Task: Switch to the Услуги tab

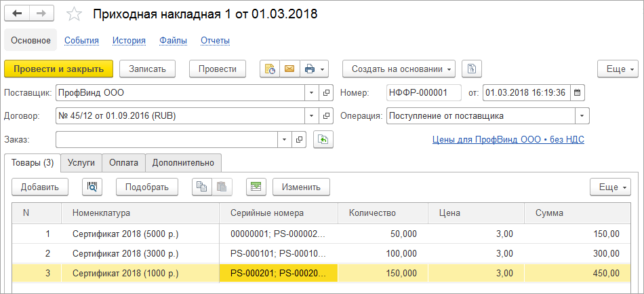Action: coord(81,163)
